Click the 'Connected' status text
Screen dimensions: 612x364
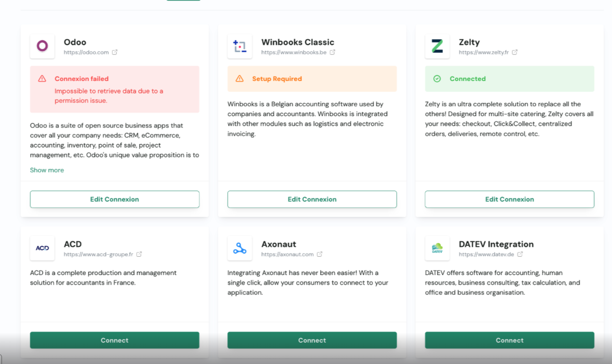point(468,78)
